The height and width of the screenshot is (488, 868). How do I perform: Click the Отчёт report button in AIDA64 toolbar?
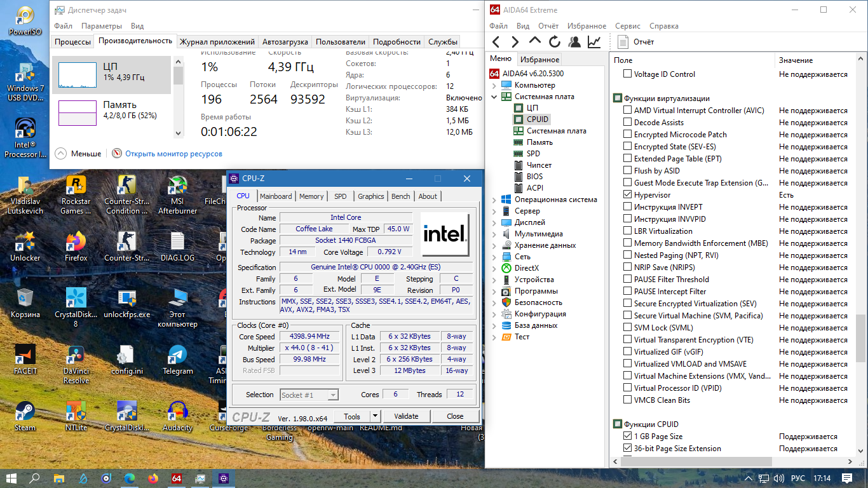(x=636, y=42)
